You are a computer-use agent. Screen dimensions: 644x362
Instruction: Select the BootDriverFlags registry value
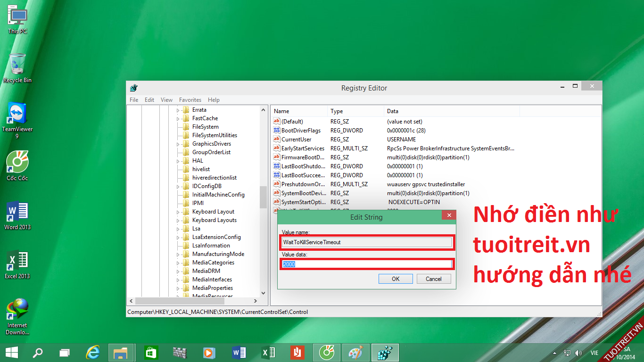pyautogui.click(x=300, y=131)
